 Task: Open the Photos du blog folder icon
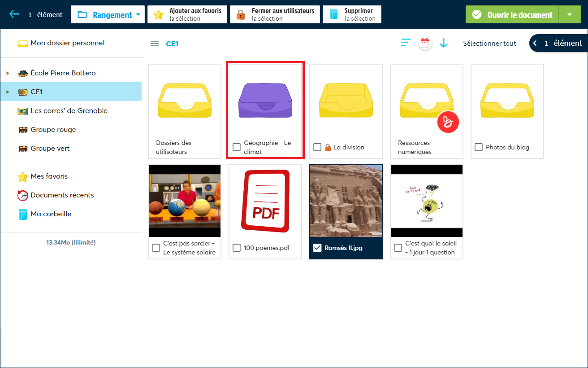pos(507,101)
